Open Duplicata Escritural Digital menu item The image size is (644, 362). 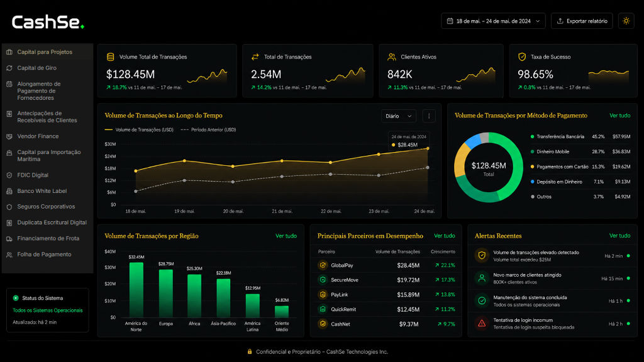(x=47, y=222)
